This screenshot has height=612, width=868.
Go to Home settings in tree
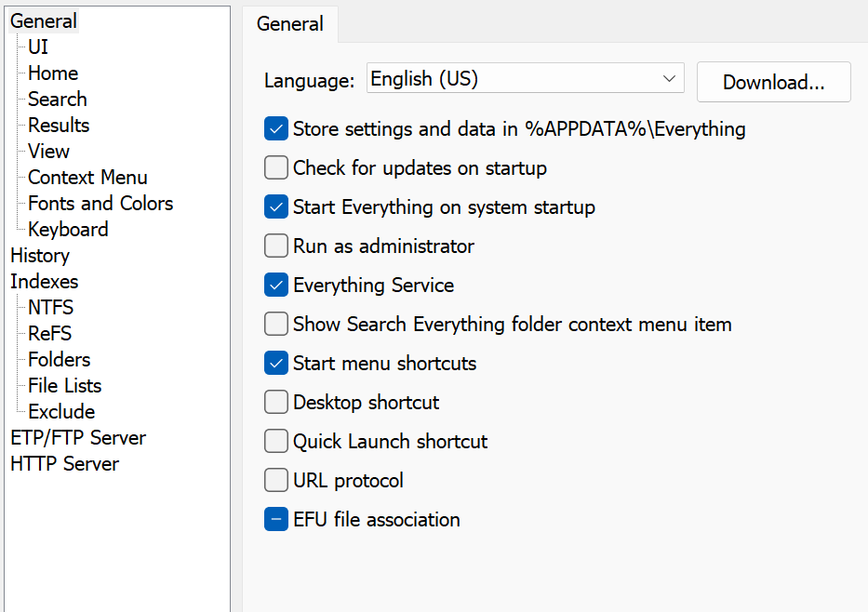(x=53, y=73)
